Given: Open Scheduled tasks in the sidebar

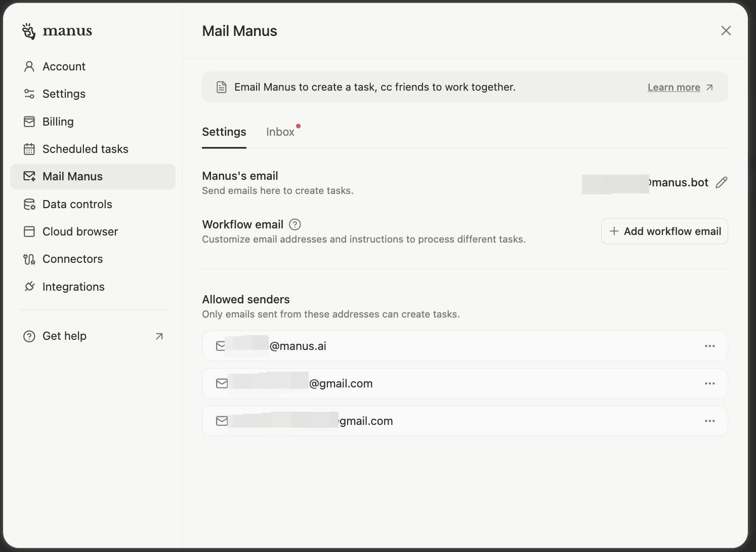Looking at the screenshot, I should [x=85, y=149].
